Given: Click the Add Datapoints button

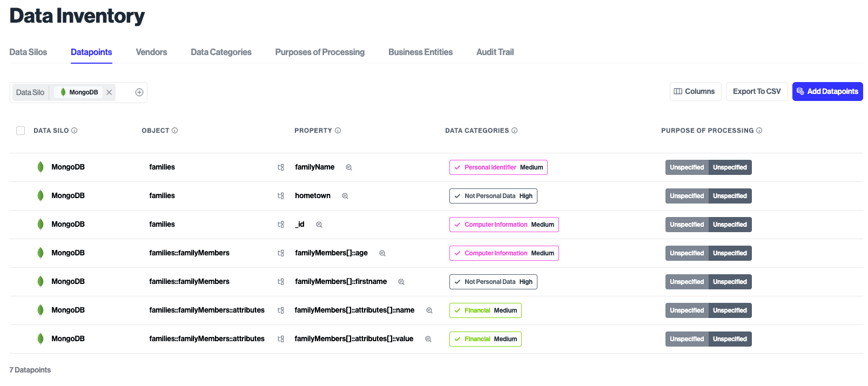Looking at the screenshot, I should tap(827, 91).
